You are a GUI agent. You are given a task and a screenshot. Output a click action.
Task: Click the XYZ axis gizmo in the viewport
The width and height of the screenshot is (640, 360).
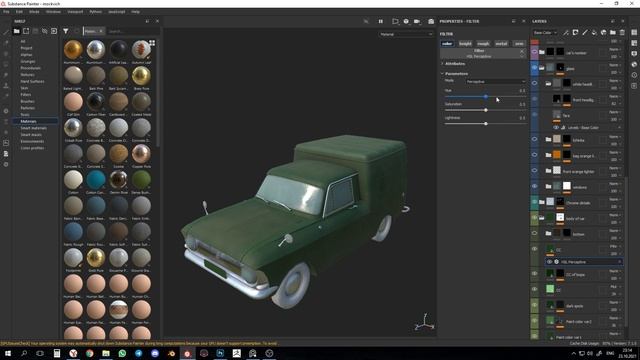(424, 322)
